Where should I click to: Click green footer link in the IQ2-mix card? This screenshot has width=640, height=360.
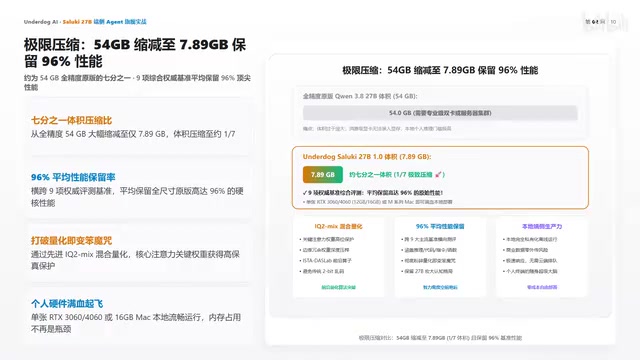tap(338, 287)
